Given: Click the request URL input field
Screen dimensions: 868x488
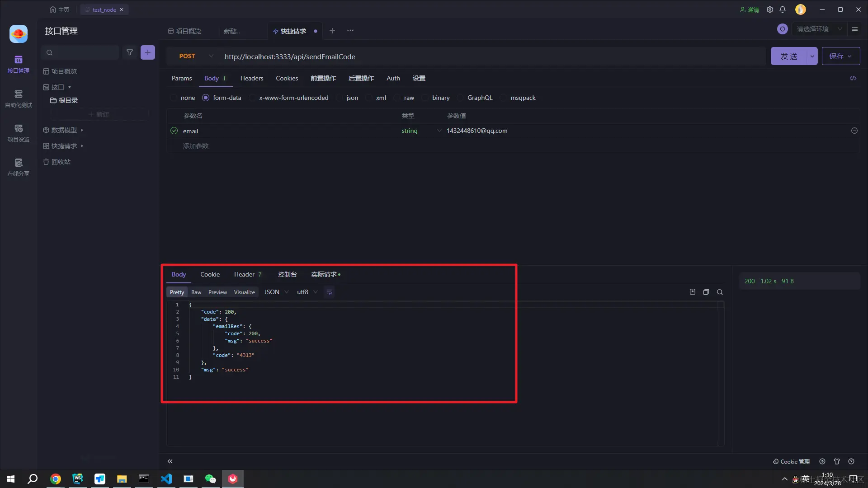Looking at the screenshot, I should coord(493,56).
